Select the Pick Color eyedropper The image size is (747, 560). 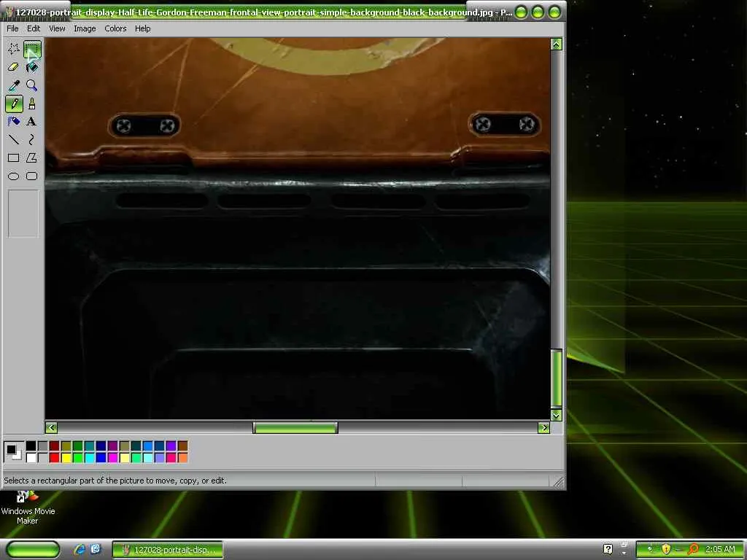[14, 85]
